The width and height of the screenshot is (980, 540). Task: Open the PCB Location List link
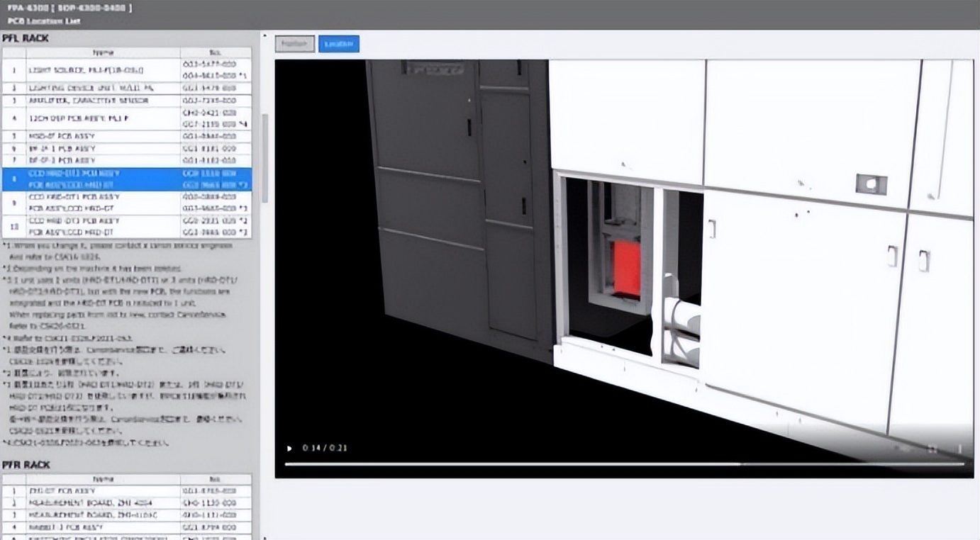43,22
